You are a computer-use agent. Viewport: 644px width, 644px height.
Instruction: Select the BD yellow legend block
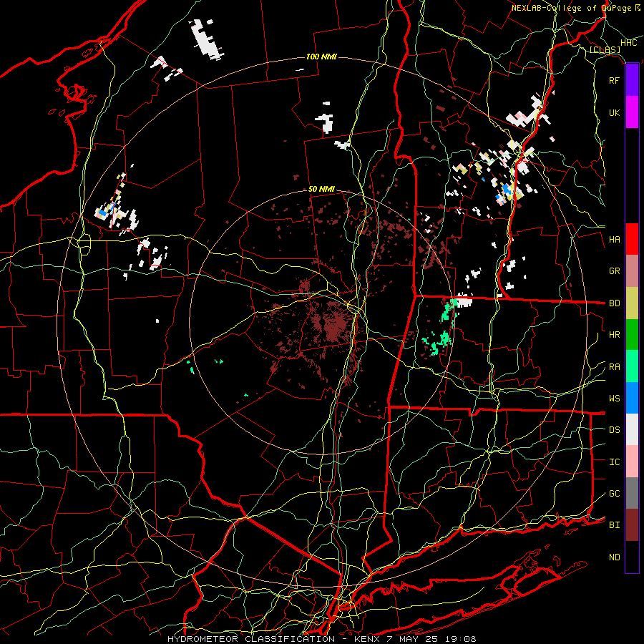coord(632,303)
